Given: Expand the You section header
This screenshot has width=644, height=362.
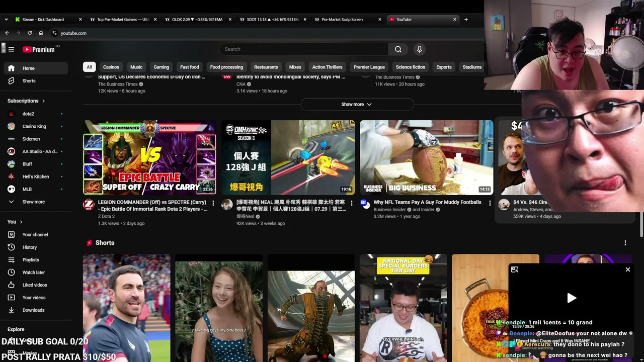Looking at the screenshot, I should coord(15,222).
